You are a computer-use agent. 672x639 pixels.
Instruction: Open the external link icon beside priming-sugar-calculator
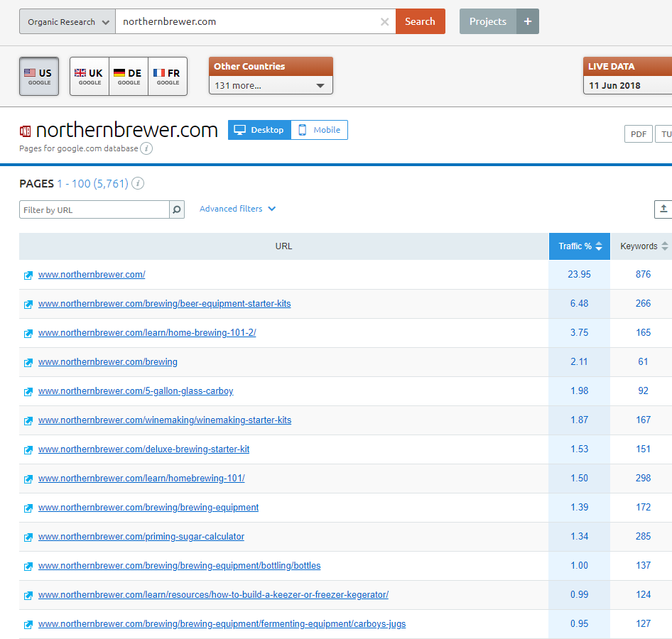coord(28,537)
